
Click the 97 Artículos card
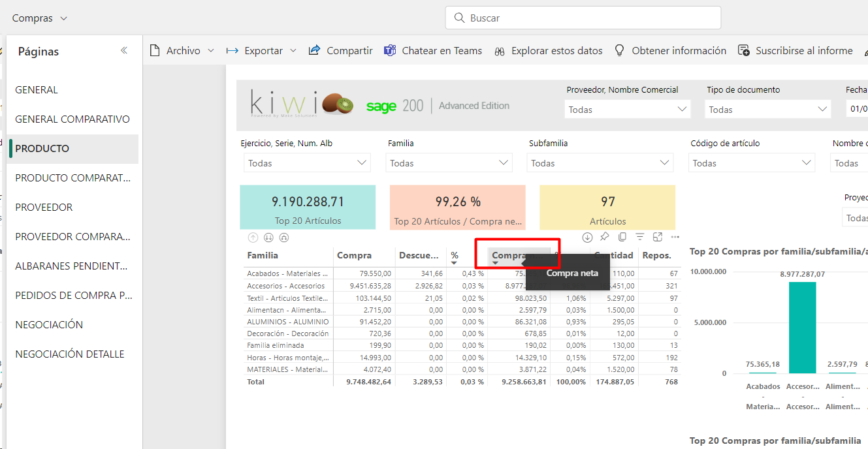pyautogui.click(x=607, y=207)
